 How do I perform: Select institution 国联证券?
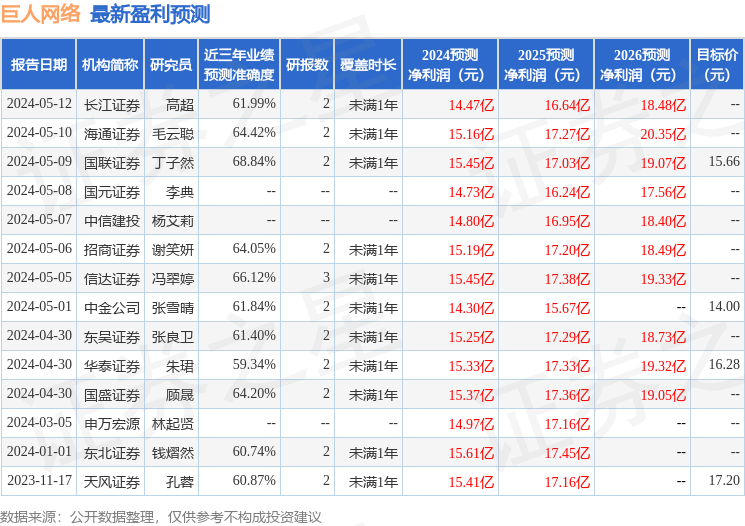click(112, 163)
